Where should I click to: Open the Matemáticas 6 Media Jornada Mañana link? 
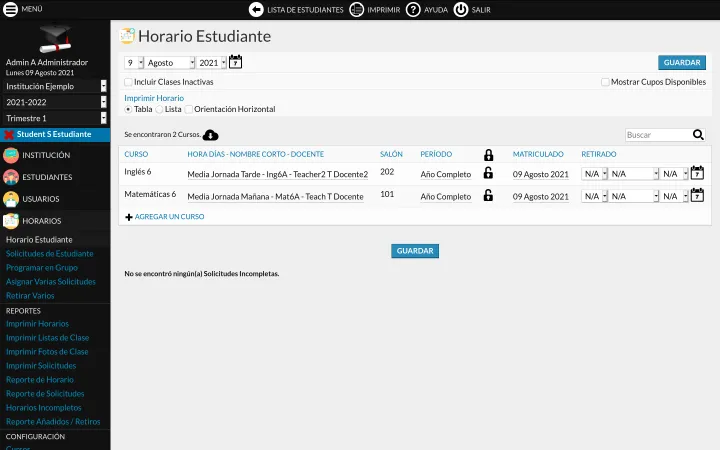coord(276,197)
